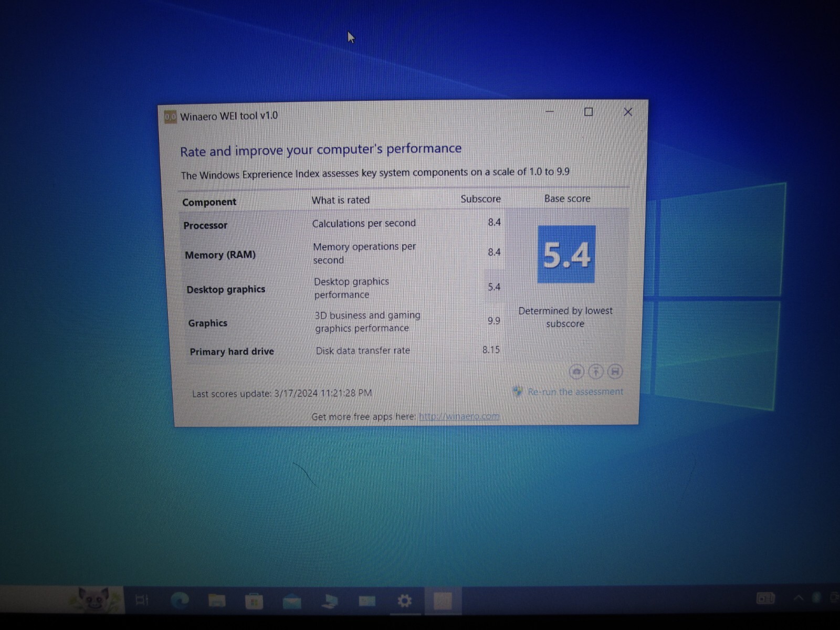Minimize the Winaero WEI tool window
This screenshot has height=630, width=840.
(550, 112)
